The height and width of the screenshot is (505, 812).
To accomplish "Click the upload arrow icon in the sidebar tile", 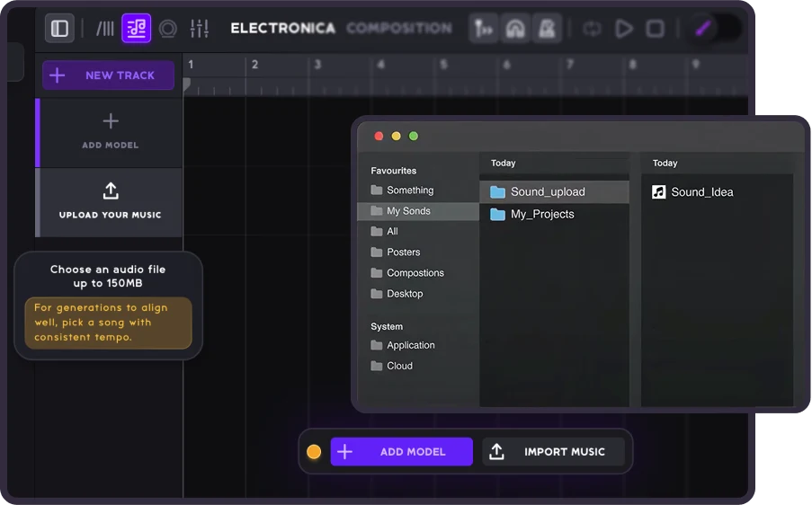I will [111, 190].
